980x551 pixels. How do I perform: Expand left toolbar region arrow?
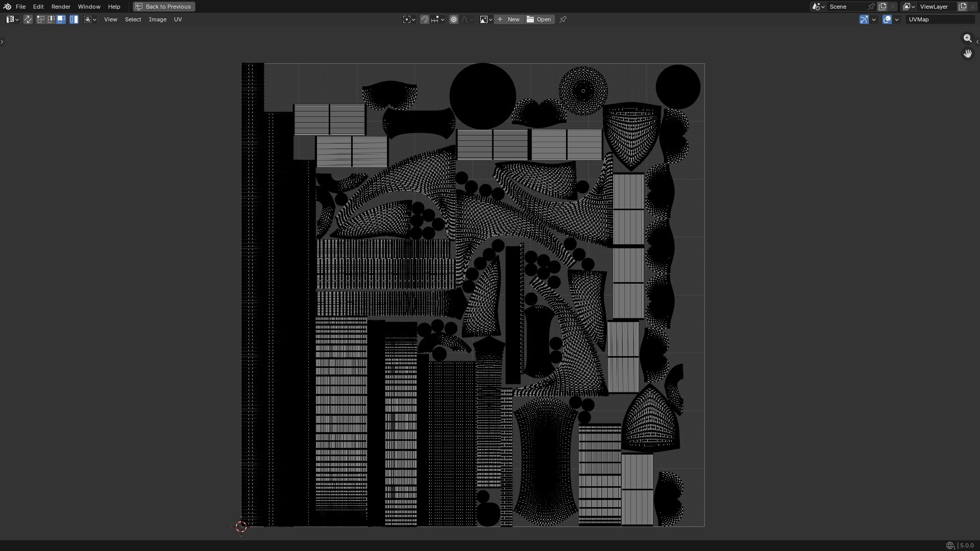(x=2, y=42)
